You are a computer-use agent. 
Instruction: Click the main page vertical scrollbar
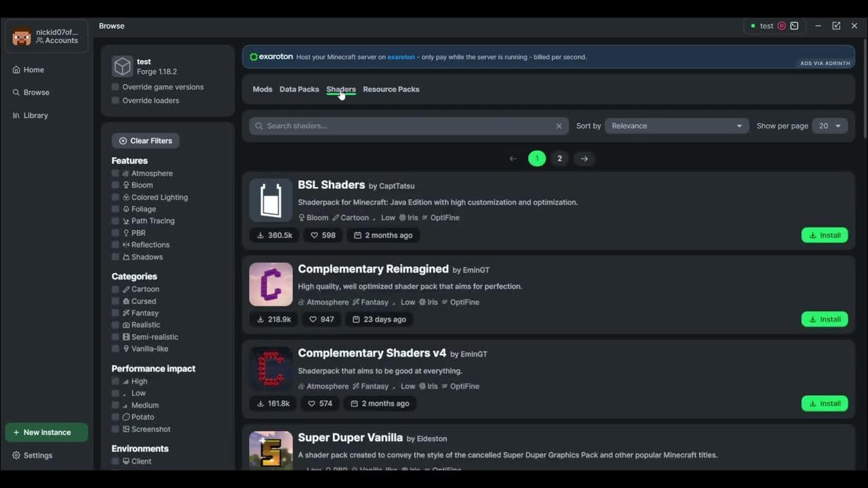pyautogui.click(x=865, y=88)
